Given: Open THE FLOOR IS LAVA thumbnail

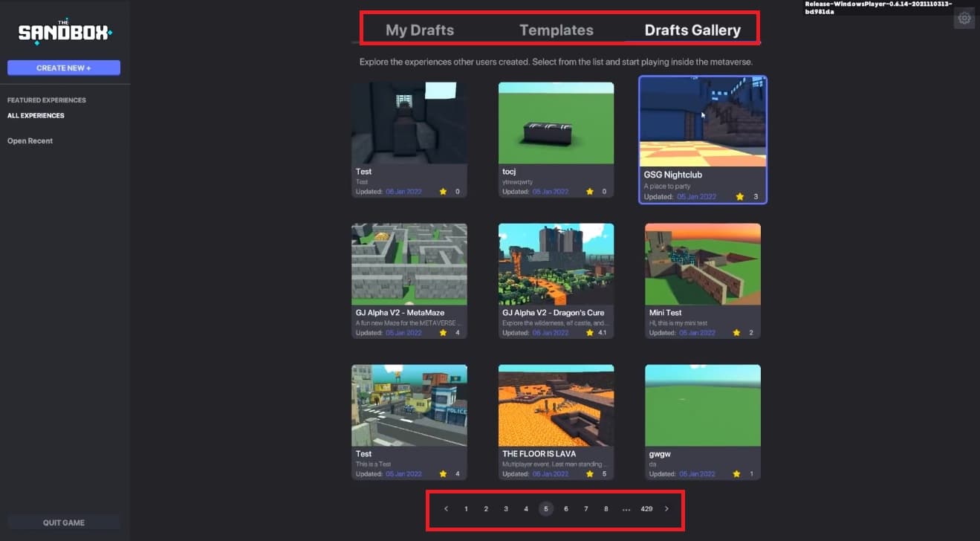Looking at the screenshot, I should click(556, 405).
